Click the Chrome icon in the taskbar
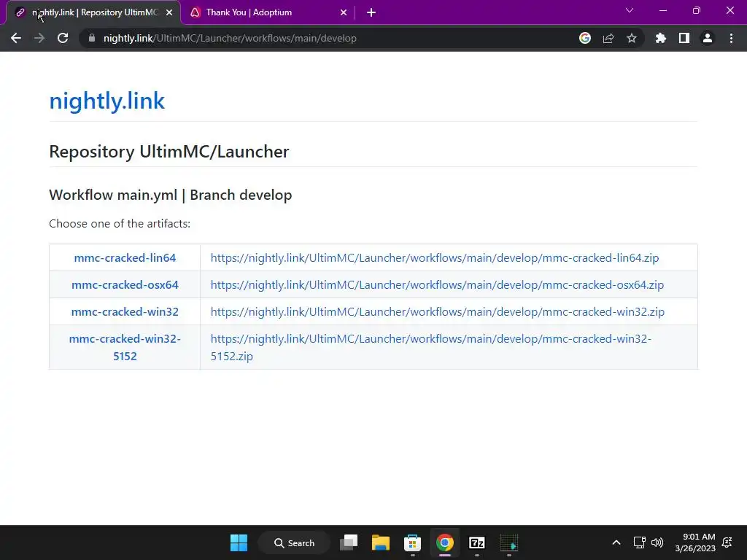The width and height of the screenshot is (747, 560). [x=444, y=542]
